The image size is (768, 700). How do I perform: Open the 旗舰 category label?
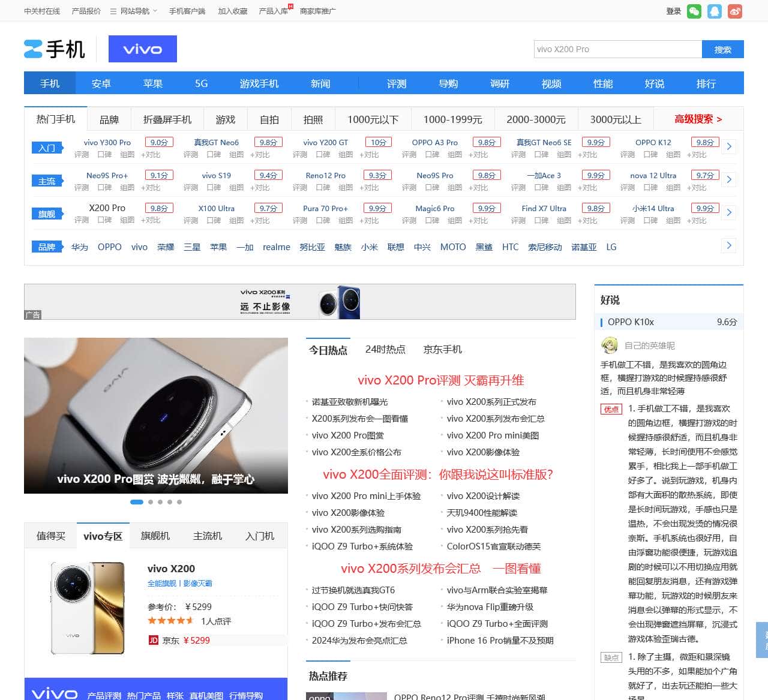click(x=47, y=214)
